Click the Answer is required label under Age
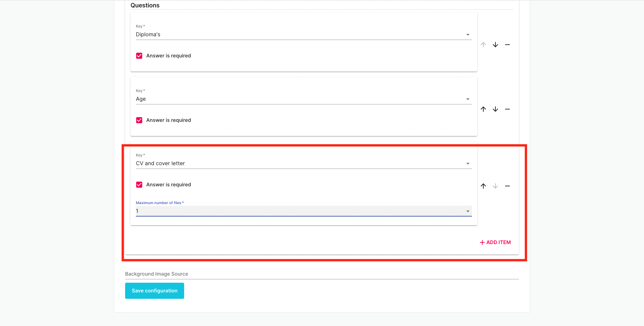Viewport: 644px width, 326px height. (168, 120)
